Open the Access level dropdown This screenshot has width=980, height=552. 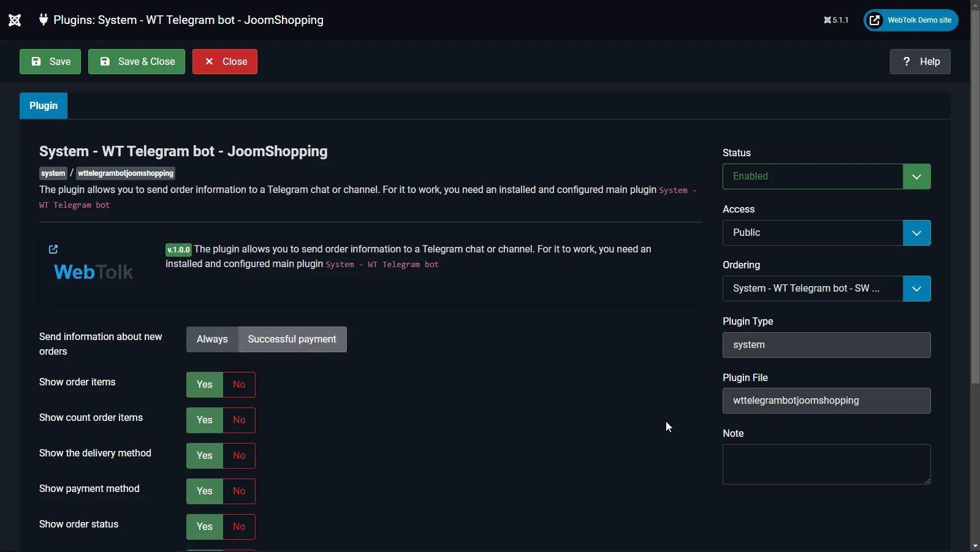[x=826, y=233]
